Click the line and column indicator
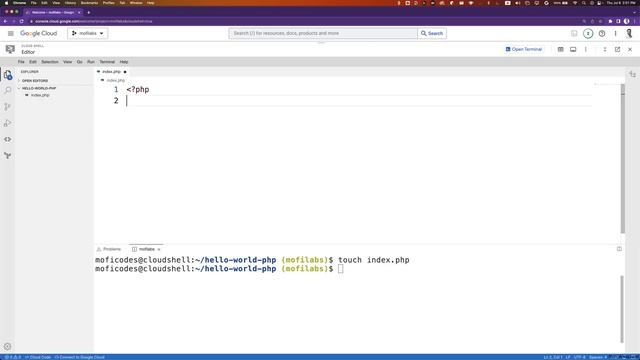 pos(553,357)
